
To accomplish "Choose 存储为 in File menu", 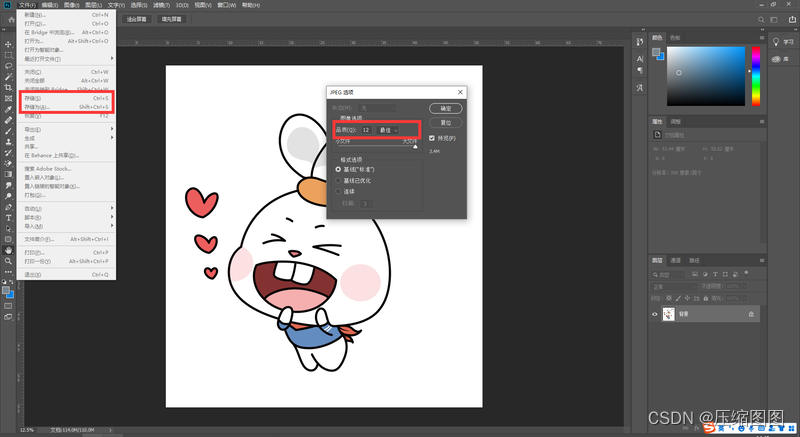I will point(67,107).
